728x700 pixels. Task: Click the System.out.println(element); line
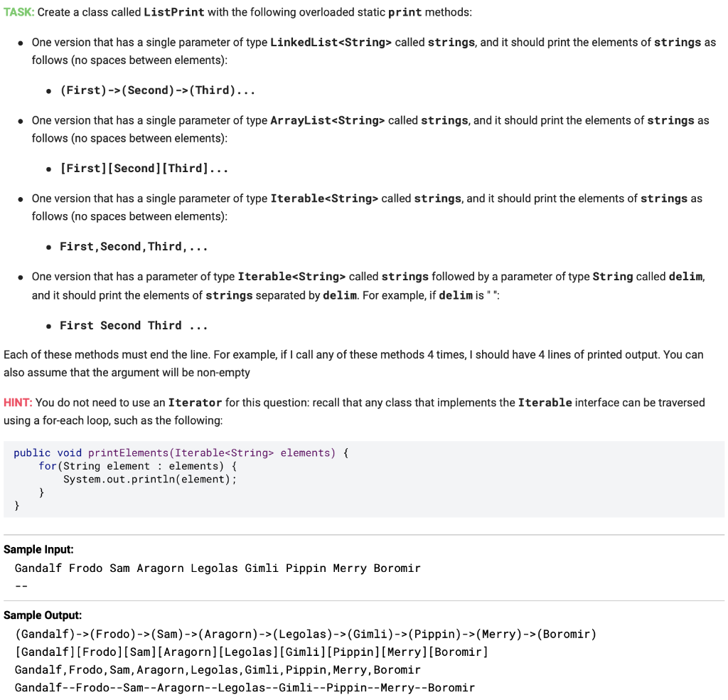[150, 479]
